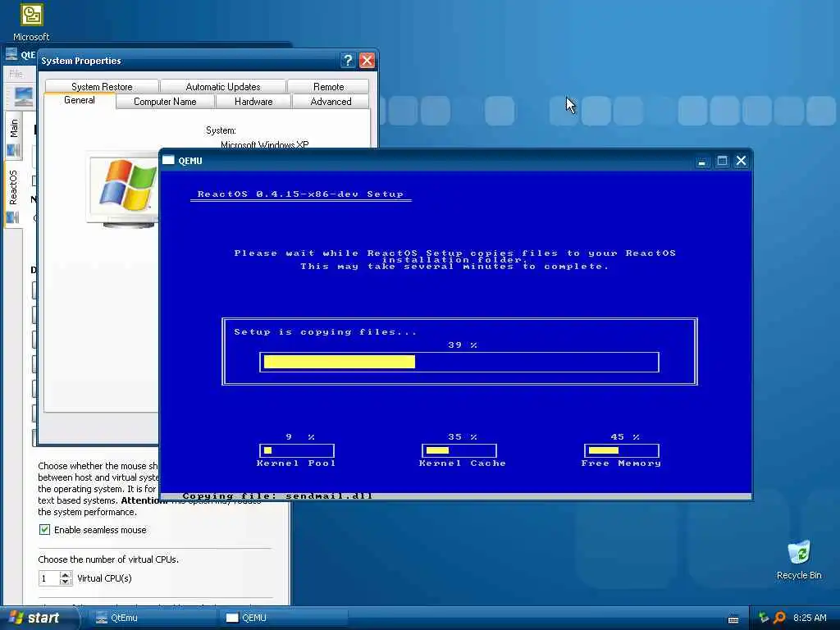Switch to the Main tab in QtEmu
840x630 pixels.
(13, 135)
